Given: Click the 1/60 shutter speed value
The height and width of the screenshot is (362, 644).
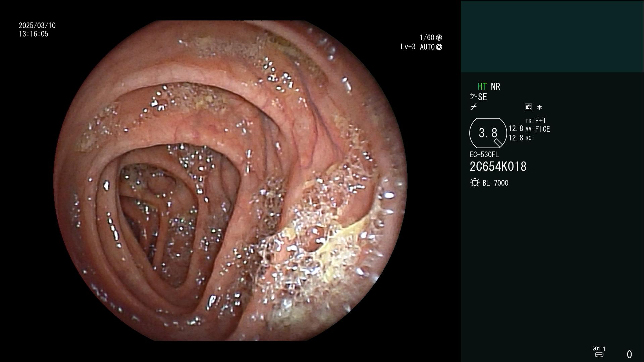Looking at the screenshot, I should [427, 38].
